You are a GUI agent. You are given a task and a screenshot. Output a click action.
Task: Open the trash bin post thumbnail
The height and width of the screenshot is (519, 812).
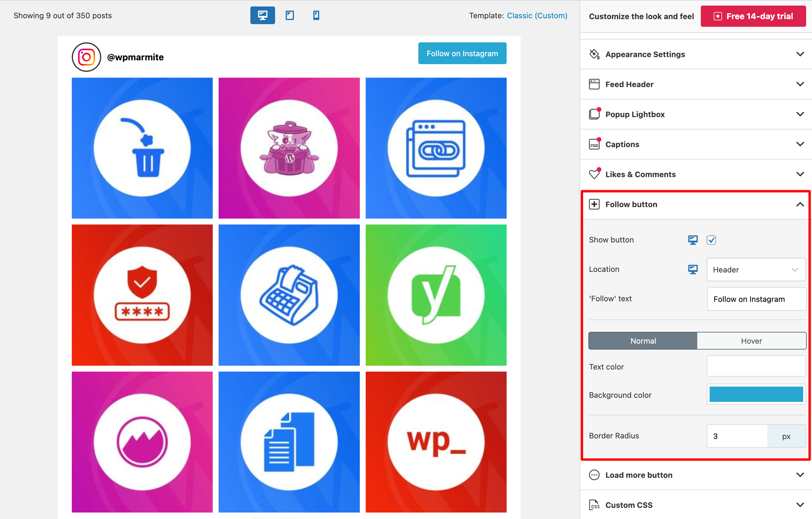[x=142, y=148]
